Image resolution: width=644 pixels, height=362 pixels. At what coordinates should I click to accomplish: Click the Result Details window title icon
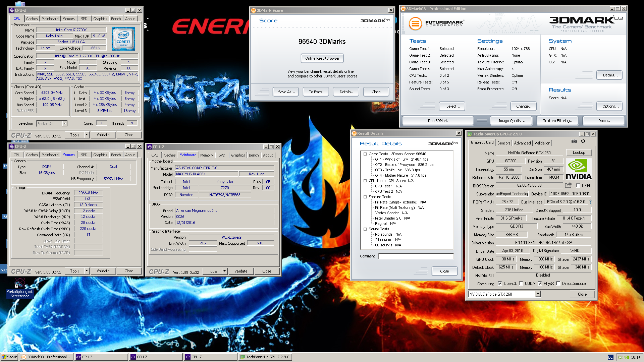(354, 133)
